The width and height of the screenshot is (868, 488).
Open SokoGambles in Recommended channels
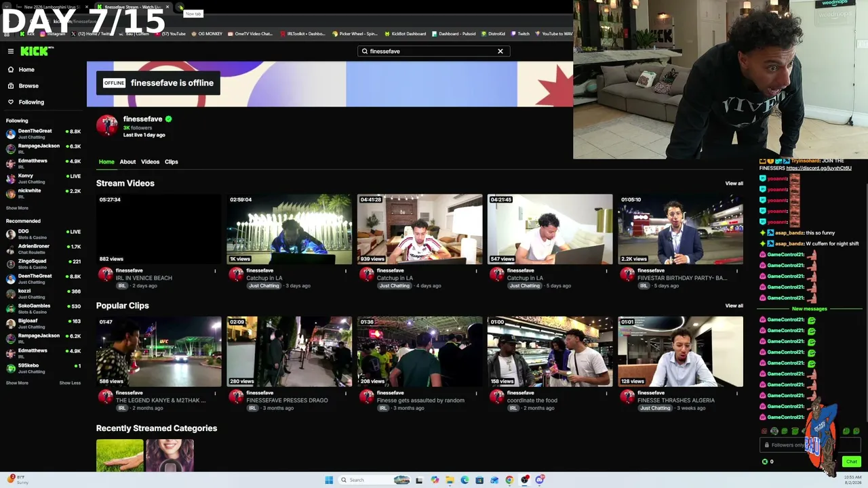tap(43, 308)
